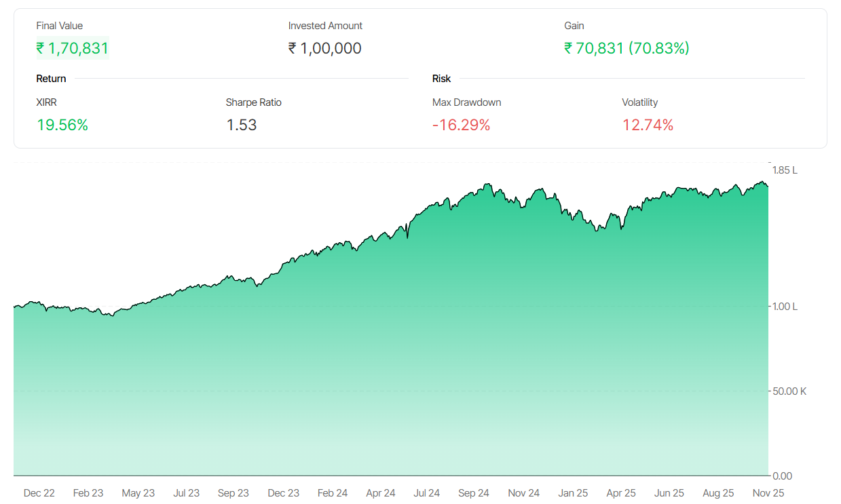Select the Nov 25 date label
The width and height of the screenshot is (841, 504).
[x=768, y=493]
